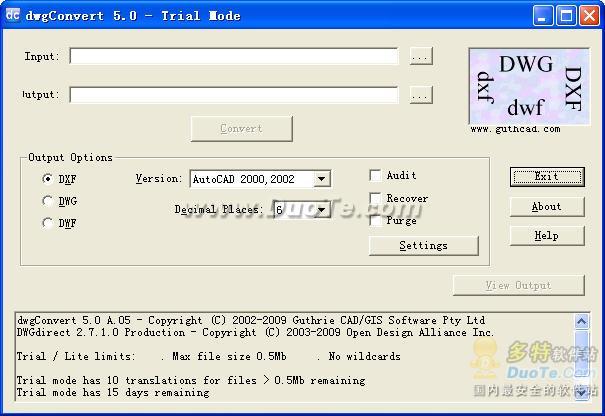Screen dimensions: 605x416
Task: Open the Settings dialog button
Action: click(x=424, y=246)
